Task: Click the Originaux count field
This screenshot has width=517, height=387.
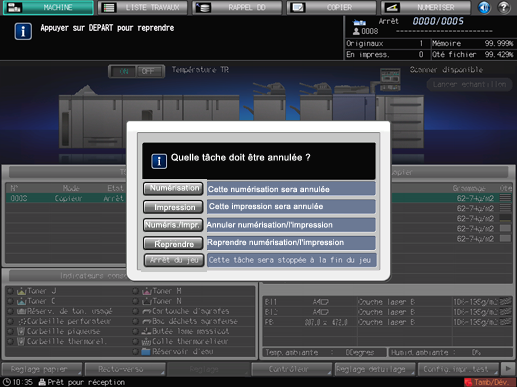Action: [x=387, y=44]
